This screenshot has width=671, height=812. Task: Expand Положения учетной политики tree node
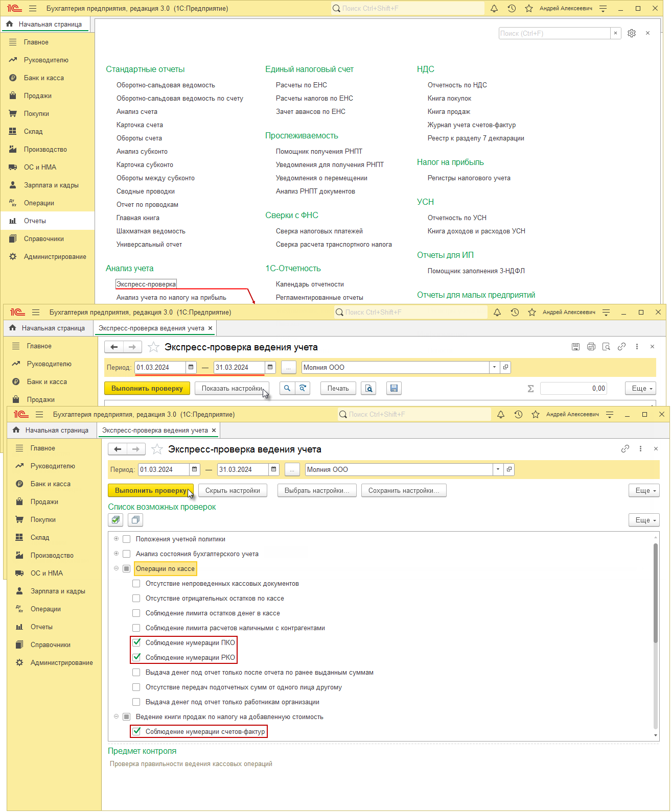(x=116, y=539)
